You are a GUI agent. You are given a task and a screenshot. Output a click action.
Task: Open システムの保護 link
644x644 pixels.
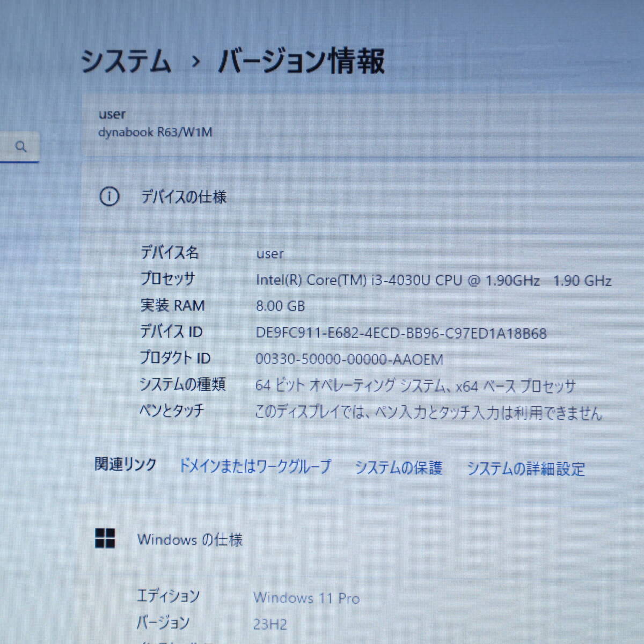[x=399, y=467]
